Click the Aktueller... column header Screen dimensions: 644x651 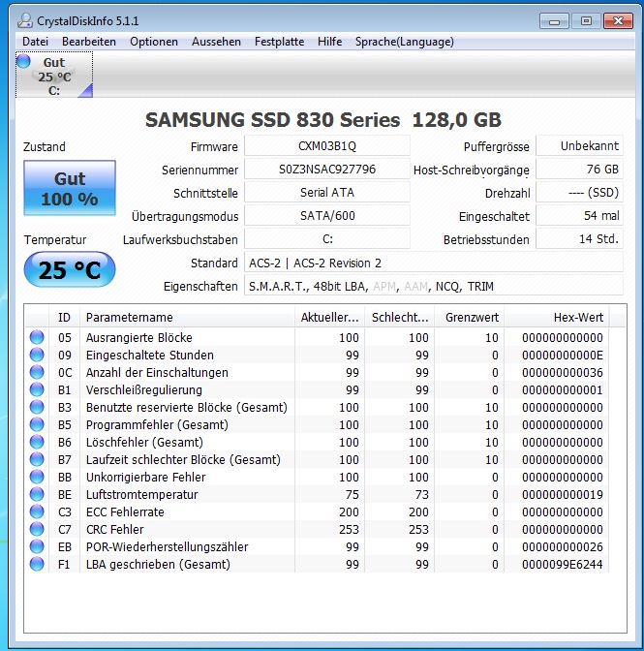(329, 317)
